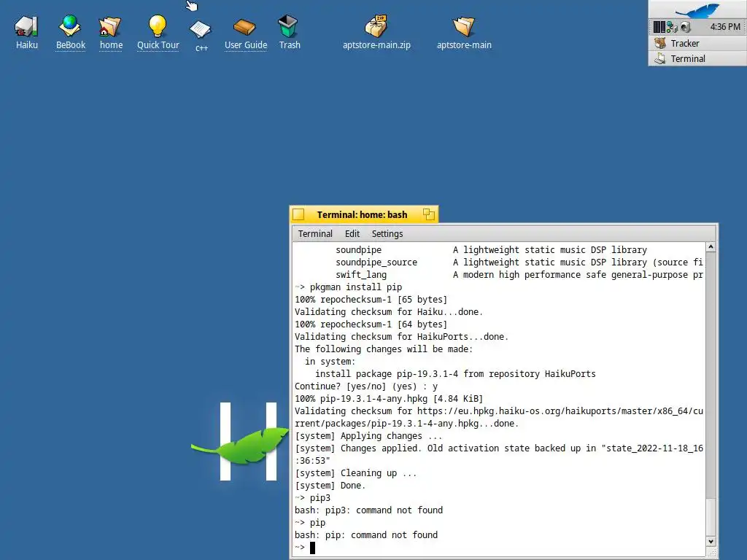Screen dimensions: 747x560
Task: Click '100% pip-19.3.1-4-any.hpkg [4.84 KiB]' line
Action: (389, 399)
